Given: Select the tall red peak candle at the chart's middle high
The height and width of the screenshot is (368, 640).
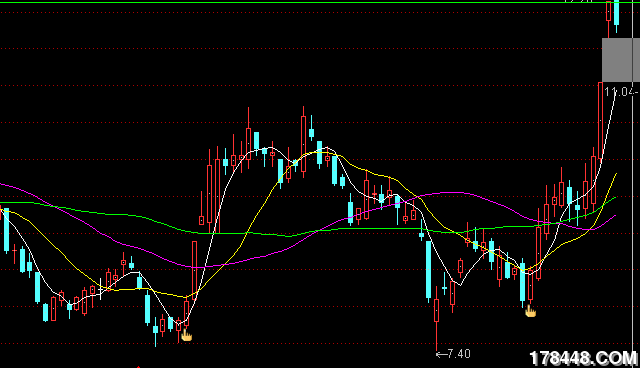Looking at the screenshot, I should coord(303,142).
